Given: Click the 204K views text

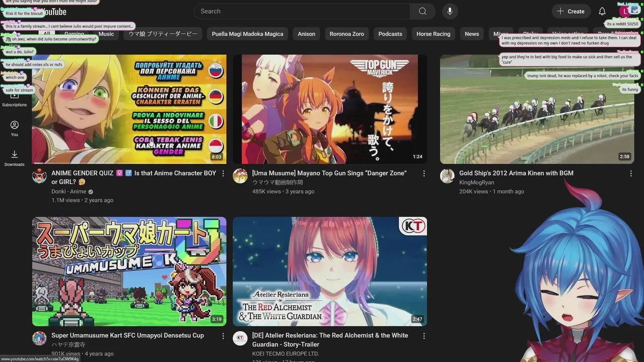Looking at the screenshot, I should coord(473,192).
